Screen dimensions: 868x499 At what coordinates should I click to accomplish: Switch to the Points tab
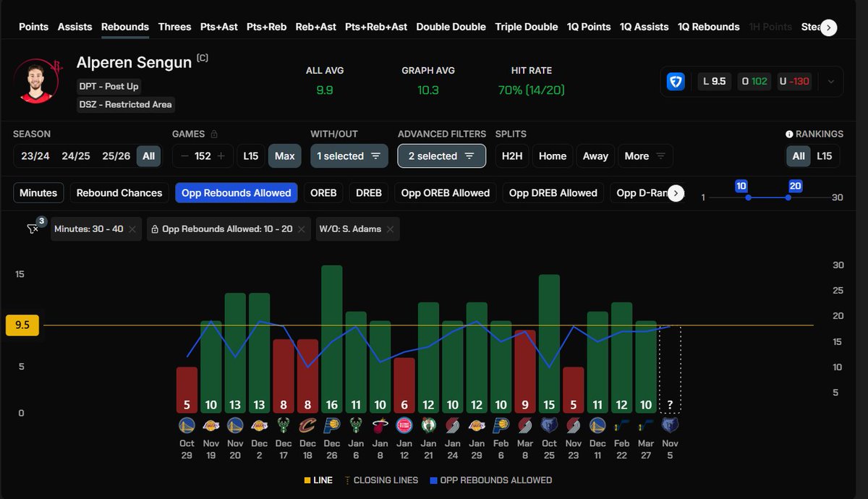point(33,27)
